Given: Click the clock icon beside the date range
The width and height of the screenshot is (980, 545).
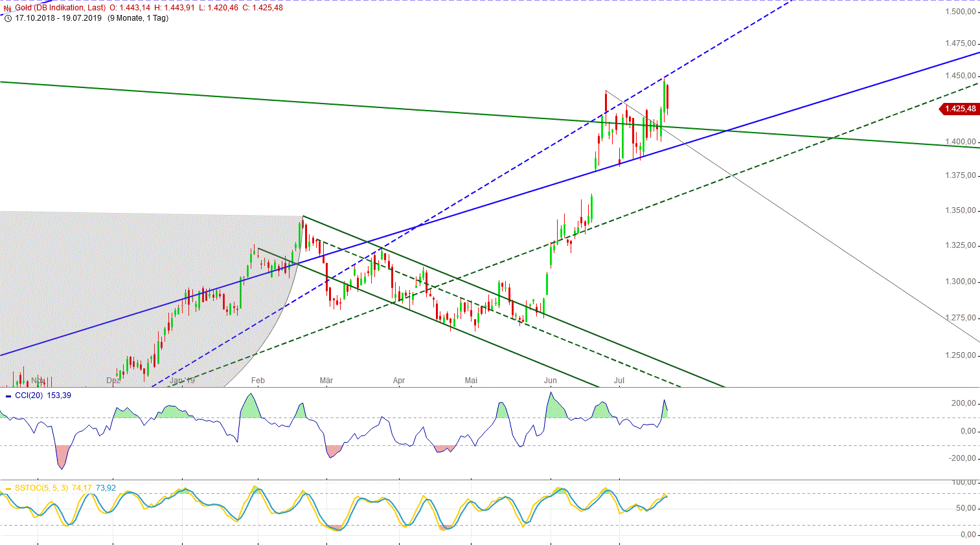Looking at the screenshot, I should coord(8,18).
